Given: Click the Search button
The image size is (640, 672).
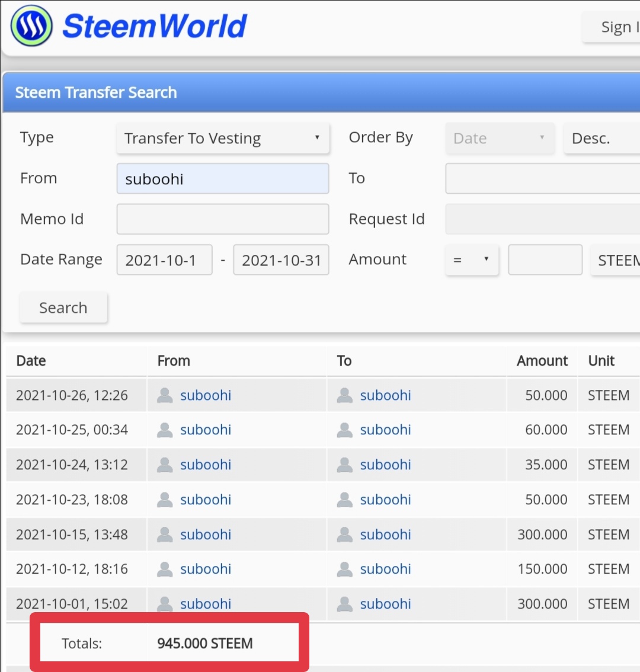Looking at the screenshot, I should pos(63,308).
